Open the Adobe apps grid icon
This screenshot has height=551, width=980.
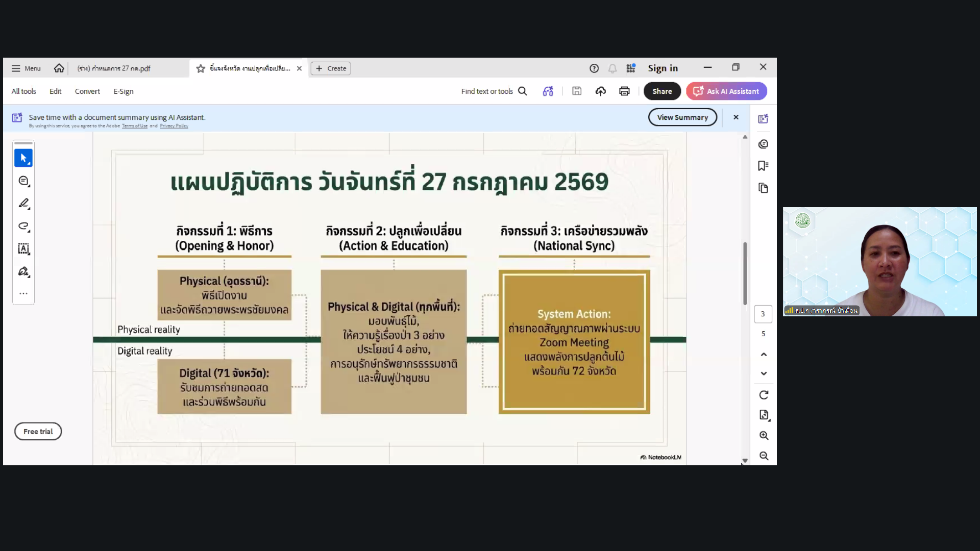(631, 68)
